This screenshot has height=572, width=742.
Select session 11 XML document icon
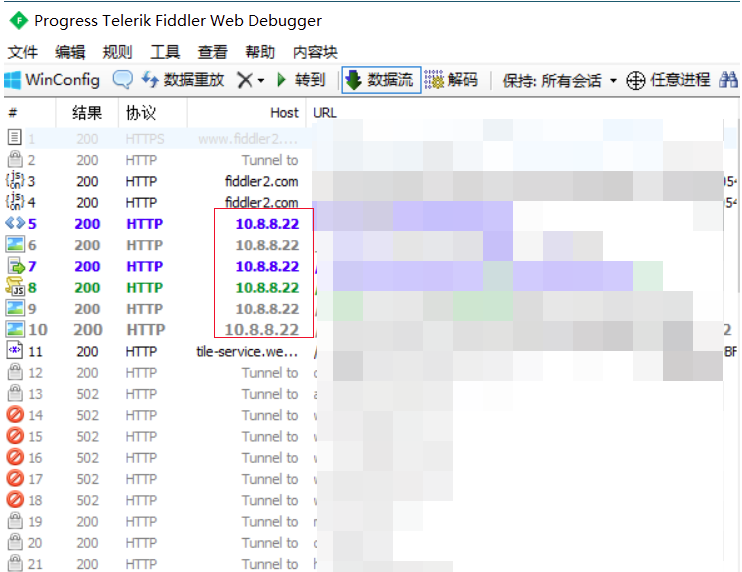(x=15, y=350)
